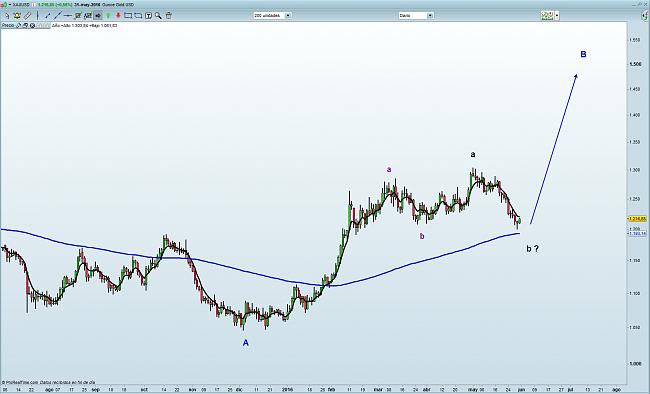This screenshot has width=650, height=394.
Task: Select the first rectangle drawing tool
Action: point(128,16)
